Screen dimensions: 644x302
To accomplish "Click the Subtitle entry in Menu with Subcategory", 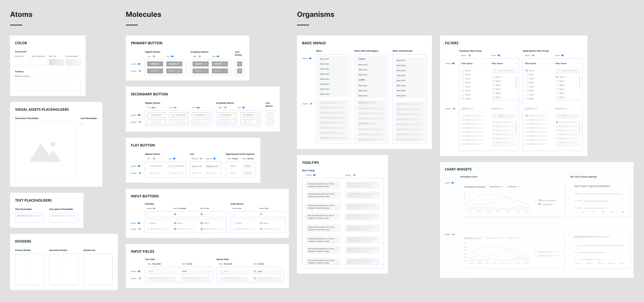I will coord(361,59).
